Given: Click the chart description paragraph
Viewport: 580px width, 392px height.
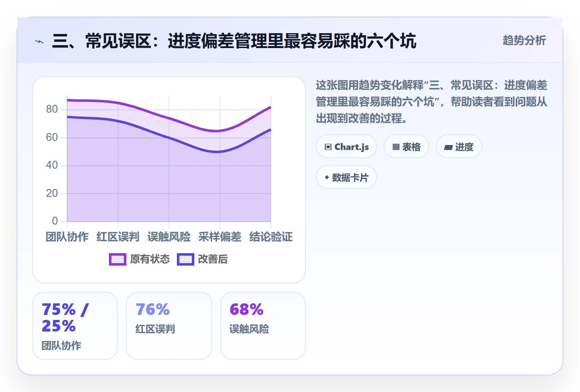Looking at the screenshot, I should point(432,102).
